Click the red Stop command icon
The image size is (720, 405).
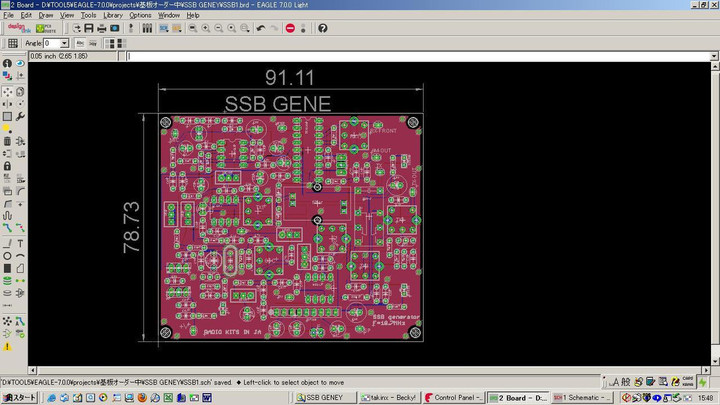[290, 28]
